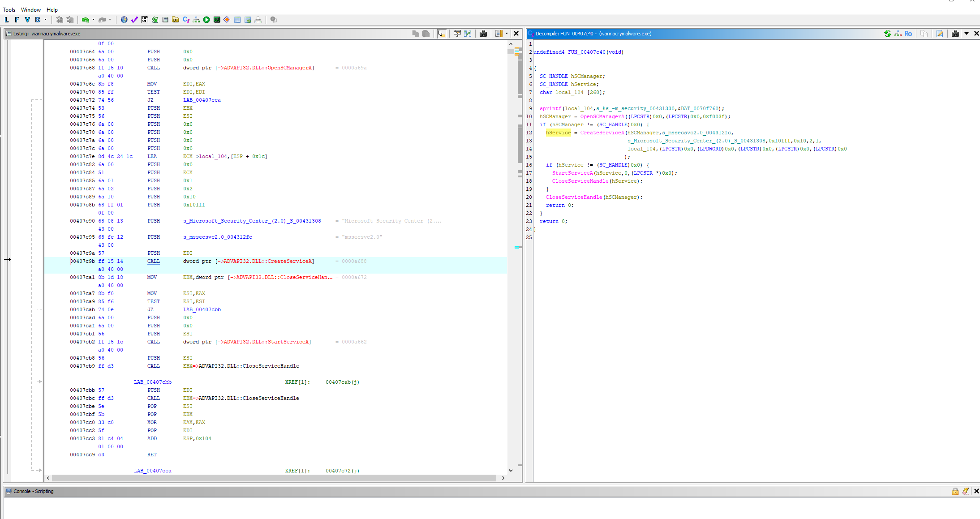980x519 pixels.
Task: Open the Undo history dropdown arrow
Action: click(93, 20)
